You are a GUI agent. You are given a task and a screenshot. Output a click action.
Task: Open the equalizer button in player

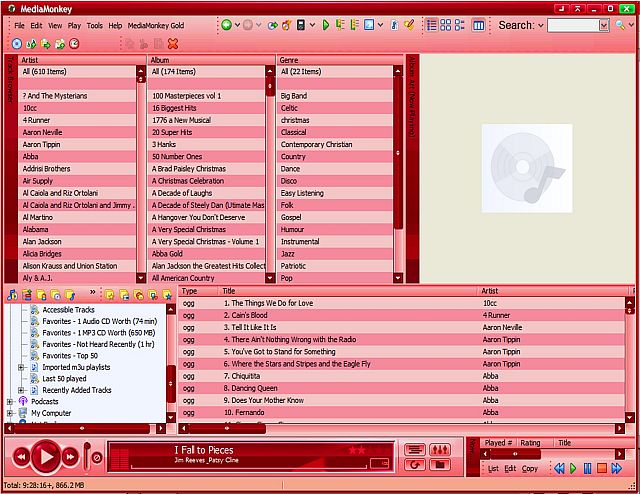click(440, 449)
